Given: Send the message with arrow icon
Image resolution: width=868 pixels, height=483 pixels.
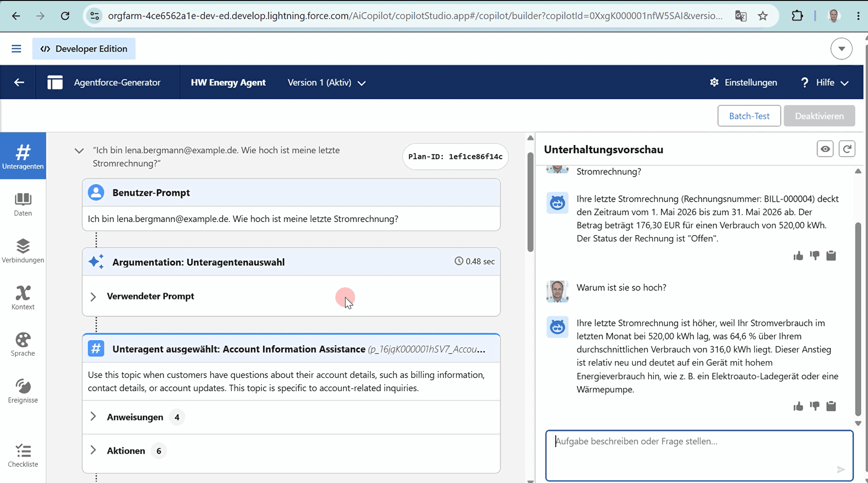Looking at the screenshot, I should 841,469.
